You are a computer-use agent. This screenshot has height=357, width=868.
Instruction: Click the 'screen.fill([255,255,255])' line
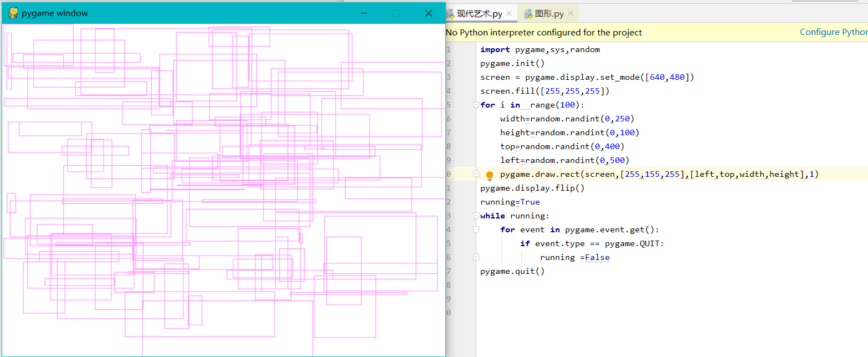[545, 91]
